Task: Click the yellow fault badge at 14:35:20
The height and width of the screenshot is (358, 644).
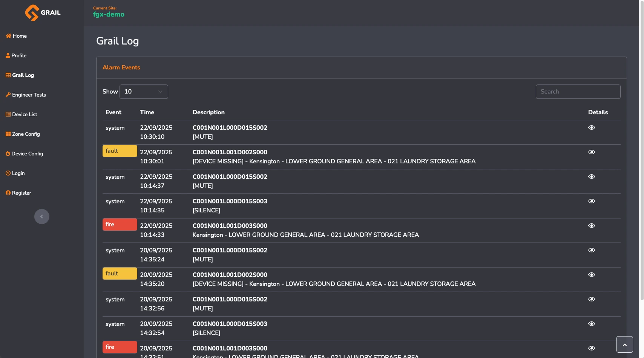Action: [120, 273]
